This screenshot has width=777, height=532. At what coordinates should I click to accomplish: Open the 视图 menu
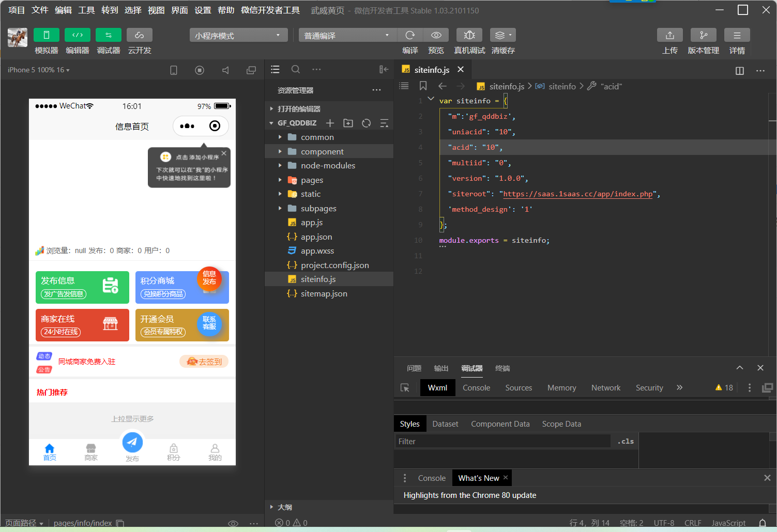pos(156,10)
